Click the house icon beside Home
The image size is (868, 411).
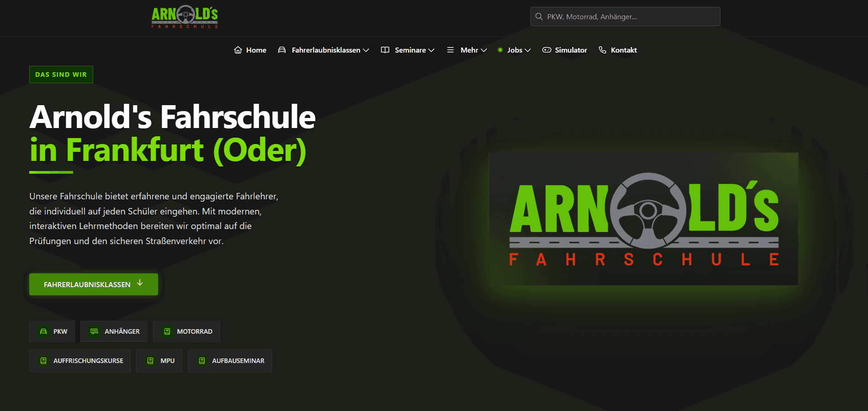(238, 50)
